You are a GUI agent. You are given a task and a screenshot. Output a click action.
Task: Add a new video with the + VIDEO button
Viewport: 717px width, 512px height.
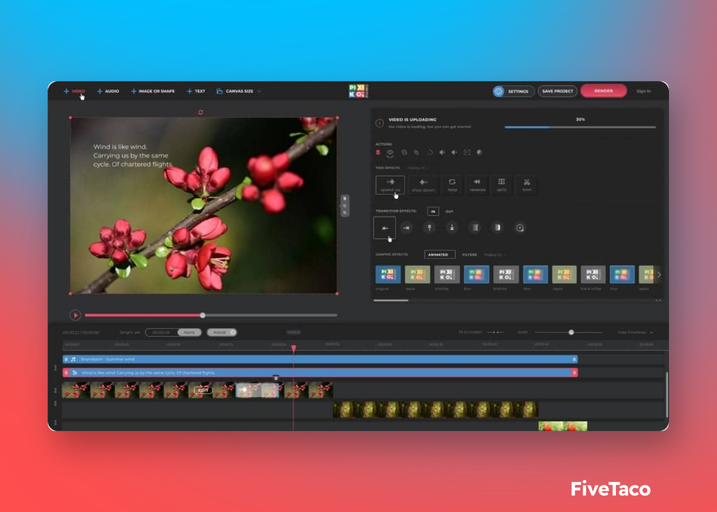tap(75, 91)
